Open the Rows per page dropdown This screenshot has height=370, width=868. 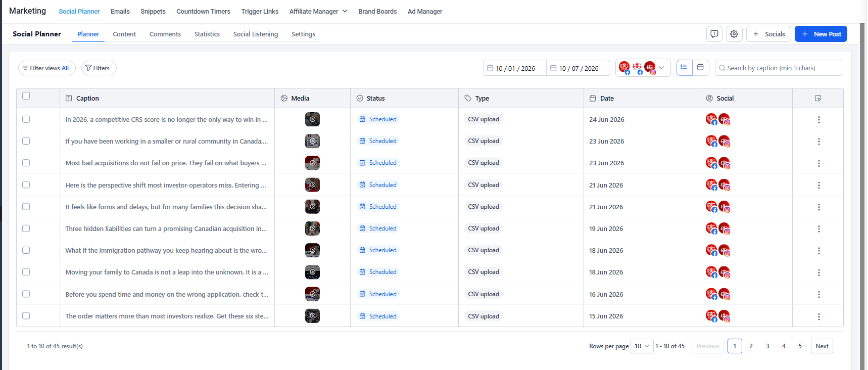(x=642, y=346)
